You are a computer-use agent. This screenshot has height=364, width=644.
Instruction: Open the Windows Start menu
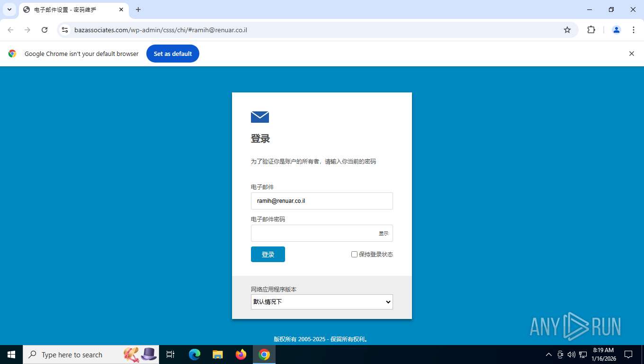point(11,355)
